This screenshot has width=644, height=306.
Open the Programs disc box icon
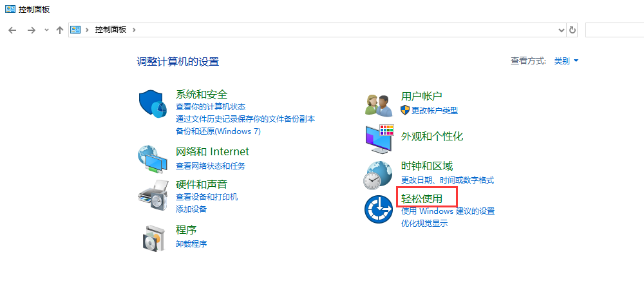(153, 237)
